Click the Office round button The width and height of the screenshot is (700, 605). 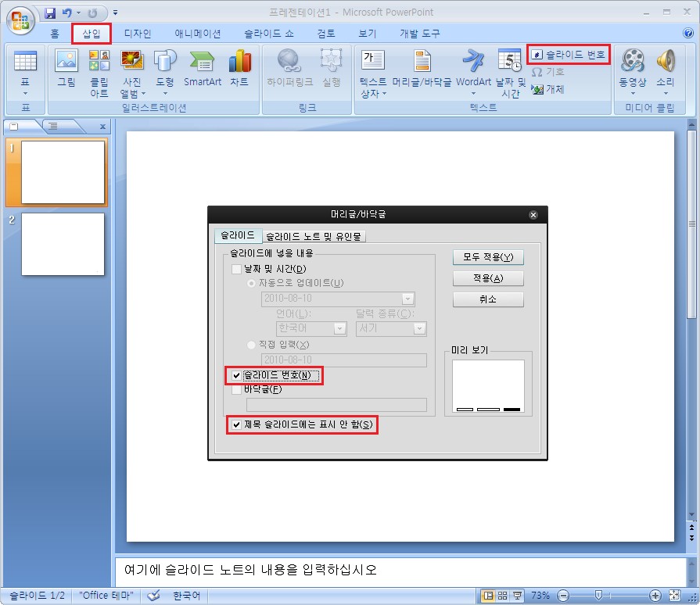coord(20,20)
